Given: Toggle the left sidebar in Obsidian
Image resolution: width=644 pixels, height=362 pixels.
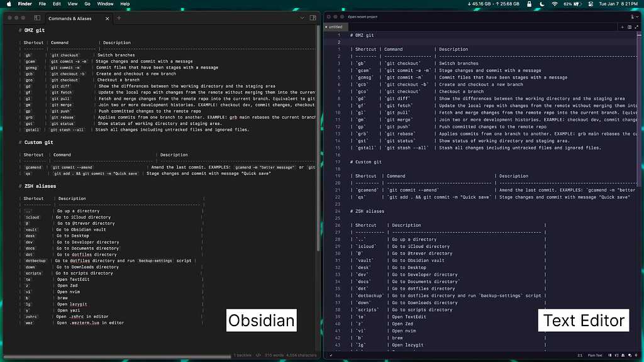Looking at the screenshot, I should 36,18.
